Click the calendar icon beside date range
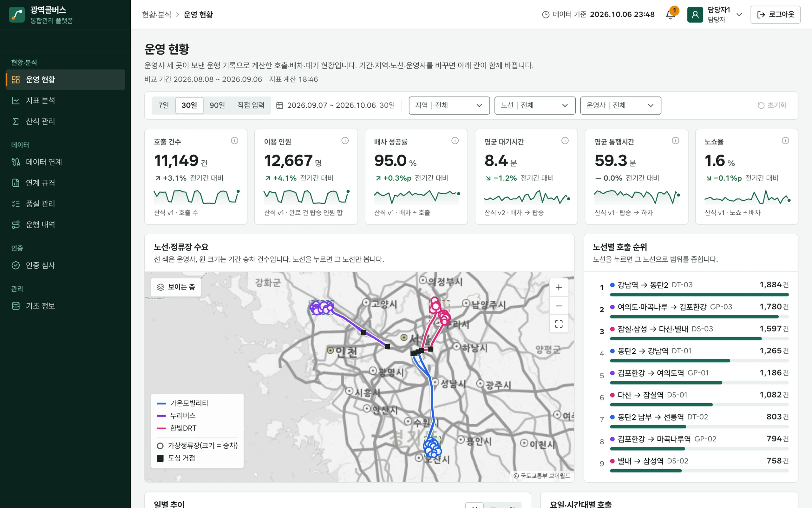The image size is (812, 508). tap(279, 105)
